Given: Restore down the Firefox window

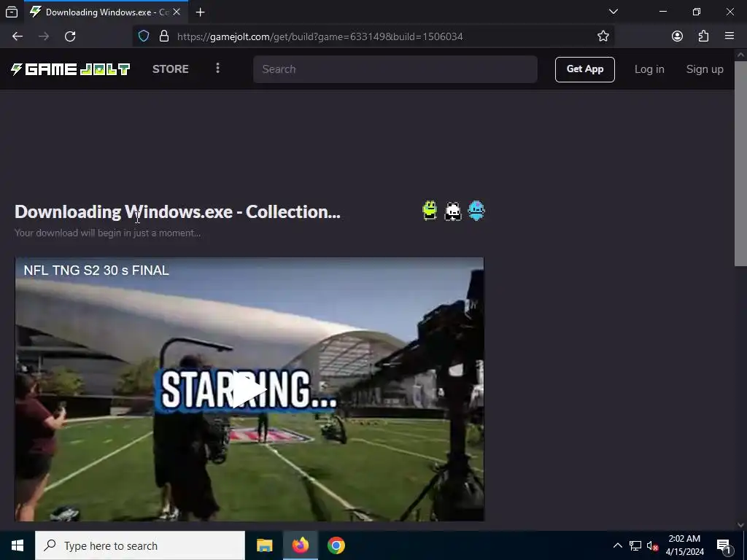Looking at the screenshot, I should point(697,12).
